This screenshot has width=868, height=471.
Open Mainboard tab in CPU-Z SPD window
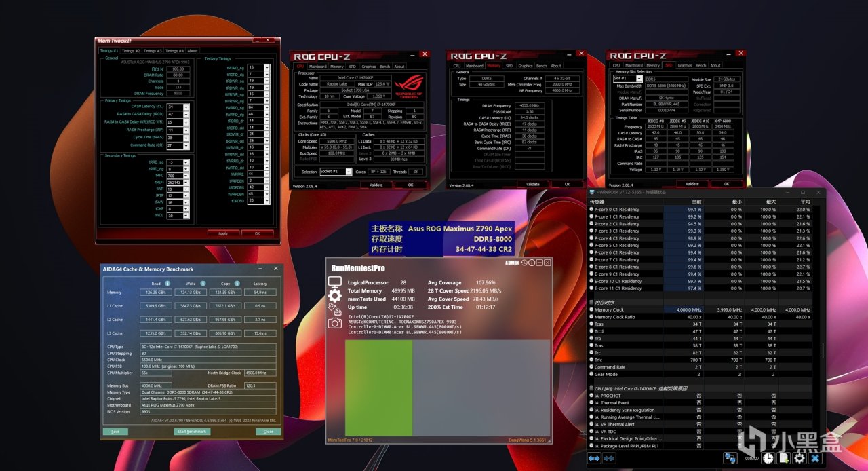coord(634,66)
